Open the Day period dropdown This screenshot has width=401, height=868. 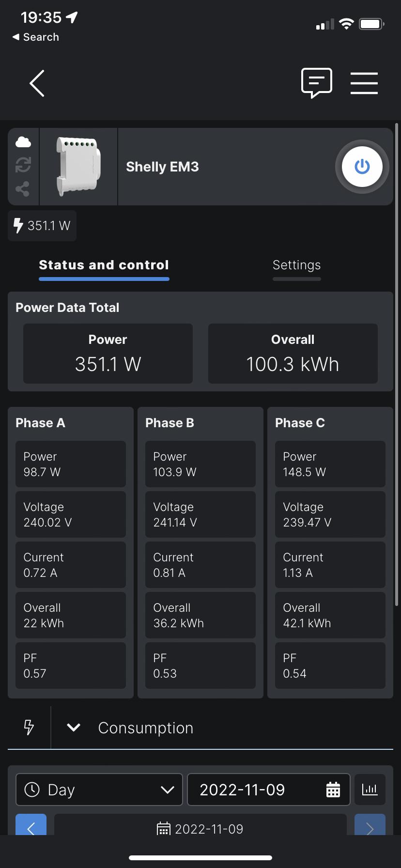click(x=99, y=790)
